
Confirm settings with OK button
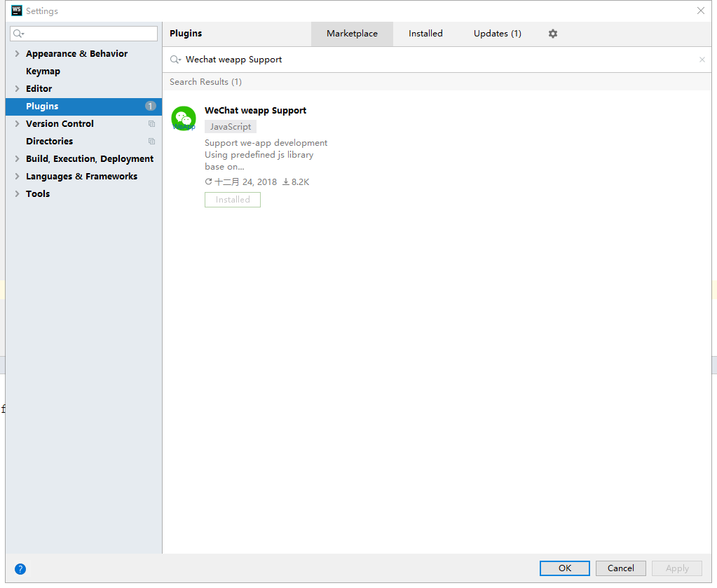tap(565, 568)
